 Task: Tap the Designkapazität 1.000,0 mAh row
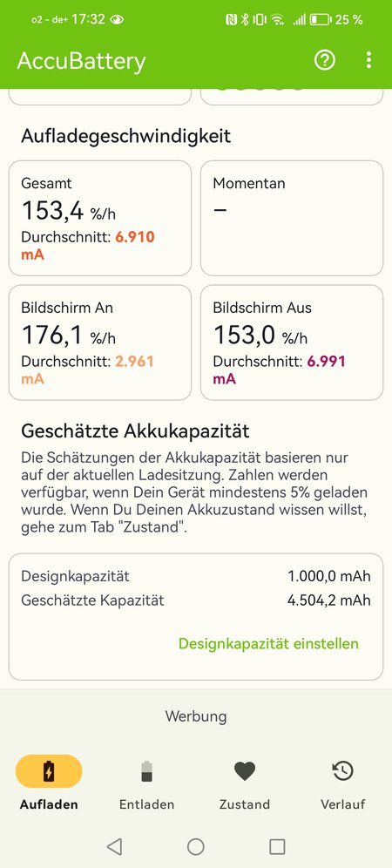[x=196, y=576]
